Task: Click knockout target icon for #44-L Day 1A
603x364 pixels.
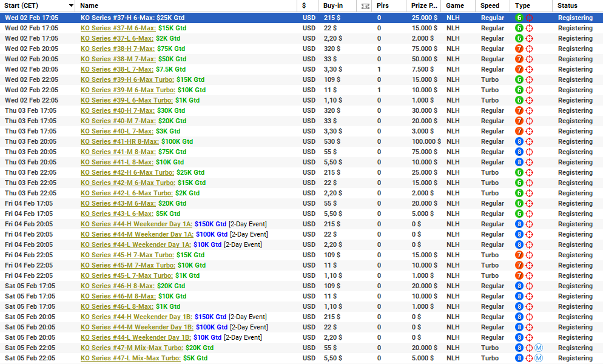Action: (529, 244)
